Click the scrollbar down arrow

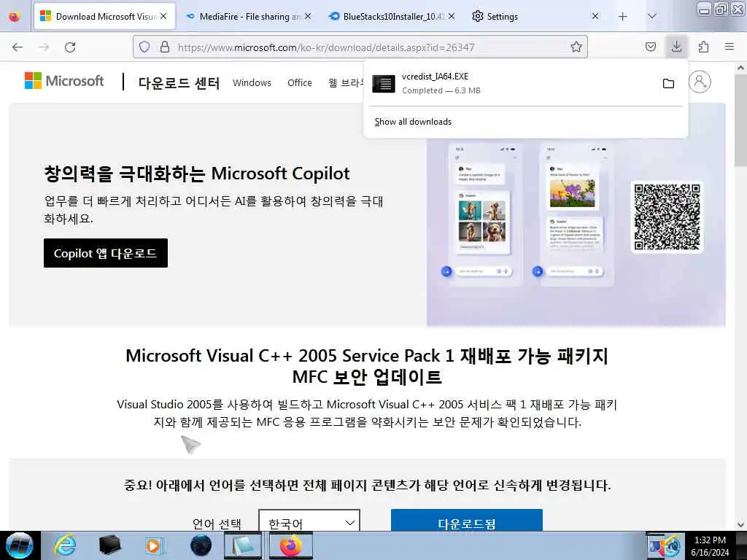(740, 525)
